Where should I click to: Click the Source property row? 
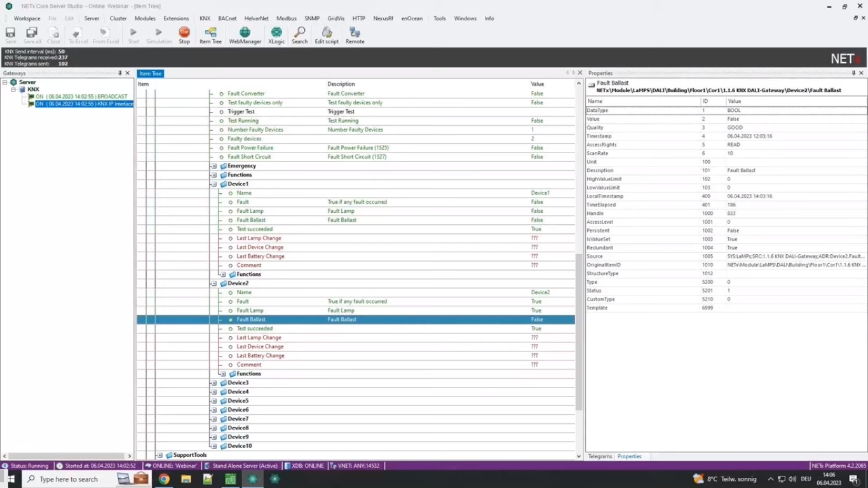[x=726, y=256]
